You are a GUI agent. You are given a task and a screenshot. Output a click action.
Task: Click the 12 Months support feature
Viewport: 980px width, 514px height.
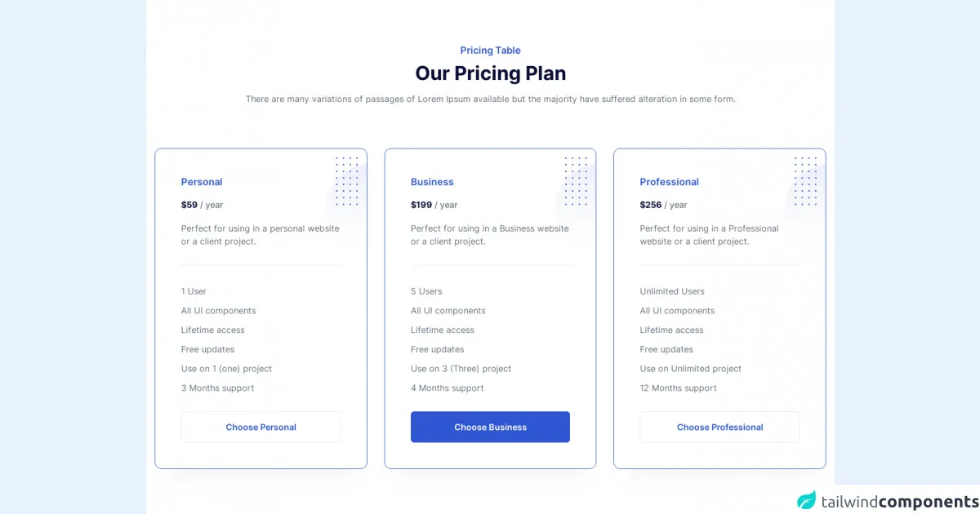click(x=678, y=388)
